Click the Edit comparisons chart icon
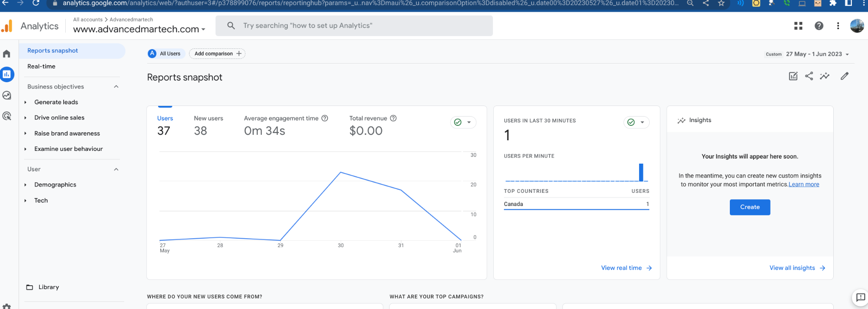This screenshot has width=868, height=309. (793, 76)
